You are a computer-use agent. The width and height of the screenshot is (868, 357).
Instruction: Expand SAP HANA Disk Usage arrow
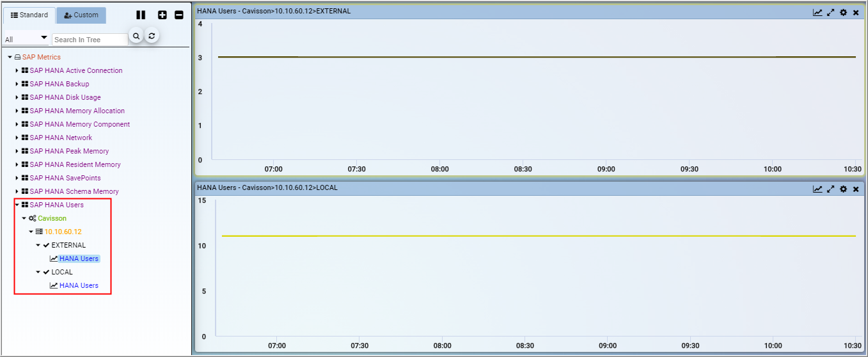(17, 98)
